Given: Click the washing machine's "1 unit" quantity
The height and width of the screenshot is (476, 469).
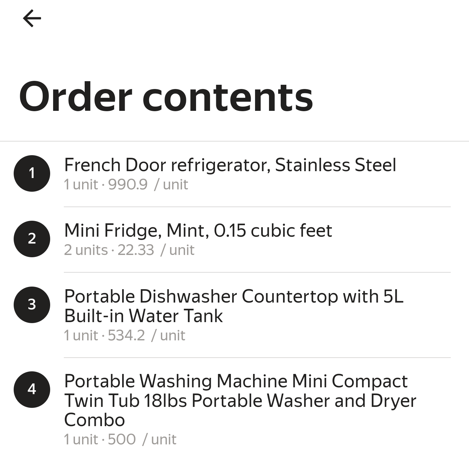Looking at the screenshot, I should click(81, 439).
